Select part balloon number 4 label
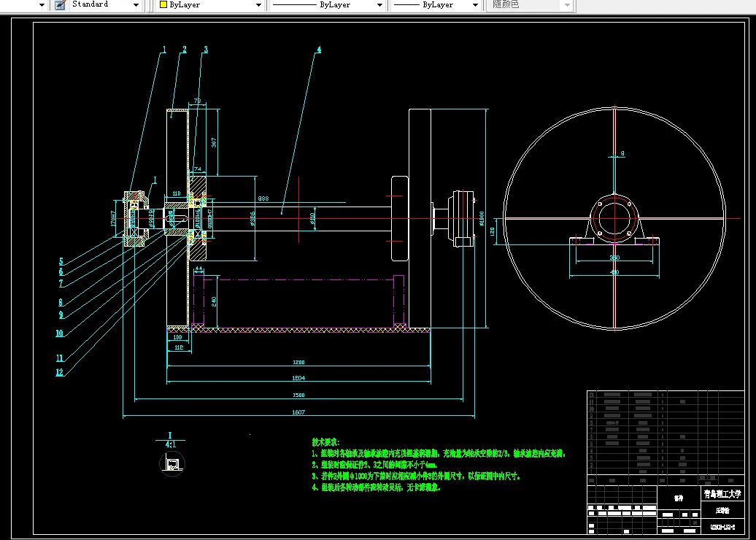The image size is (756, 540). [x=319, y=50]
